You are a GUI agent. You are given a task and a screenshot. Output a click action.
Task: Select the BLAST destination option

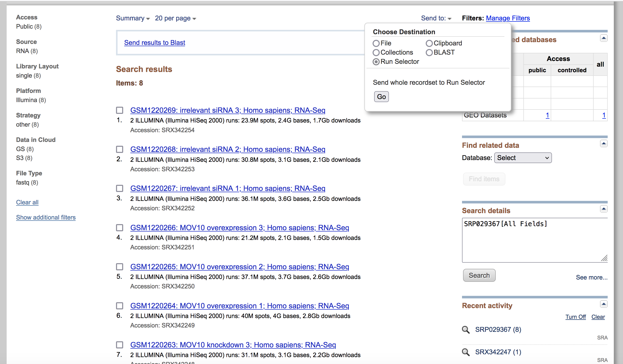point(429,53)
